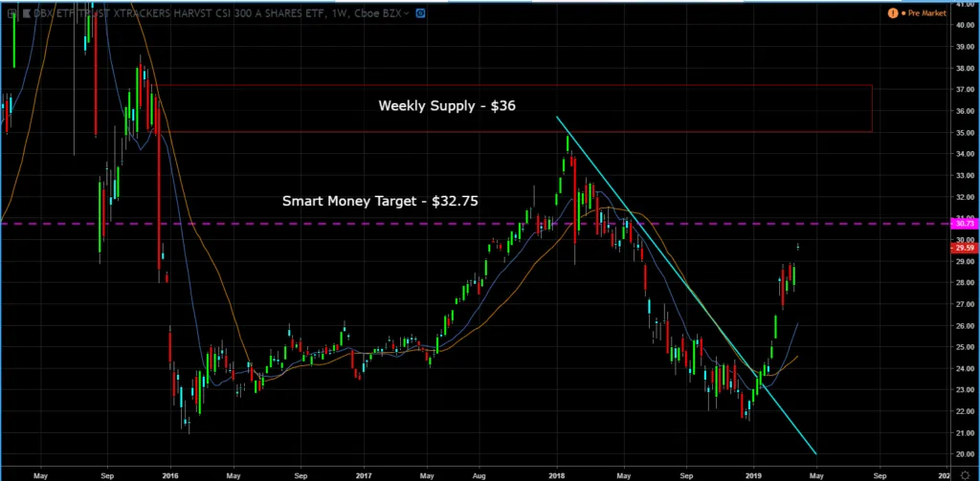Screen dimensions: 980x481
Task: Click the 36.00 level on the price axis
Action: point(965,111)
